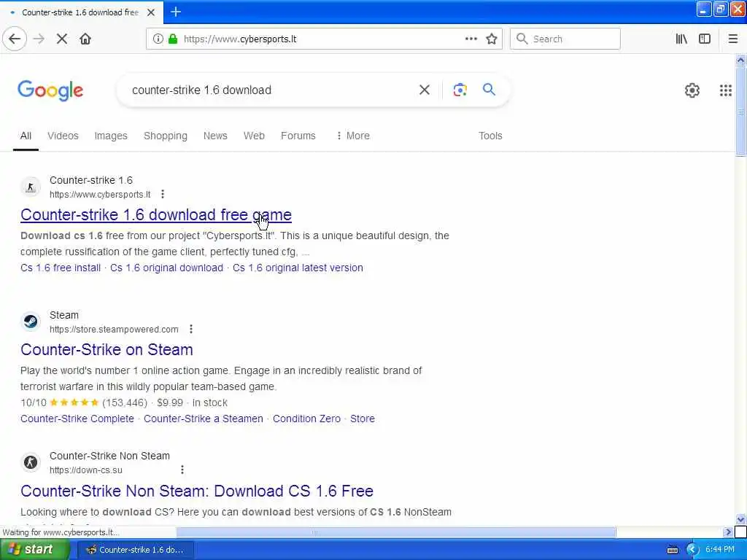
Task: Click the down-cs.su result favicon
Action: [31, 462]
